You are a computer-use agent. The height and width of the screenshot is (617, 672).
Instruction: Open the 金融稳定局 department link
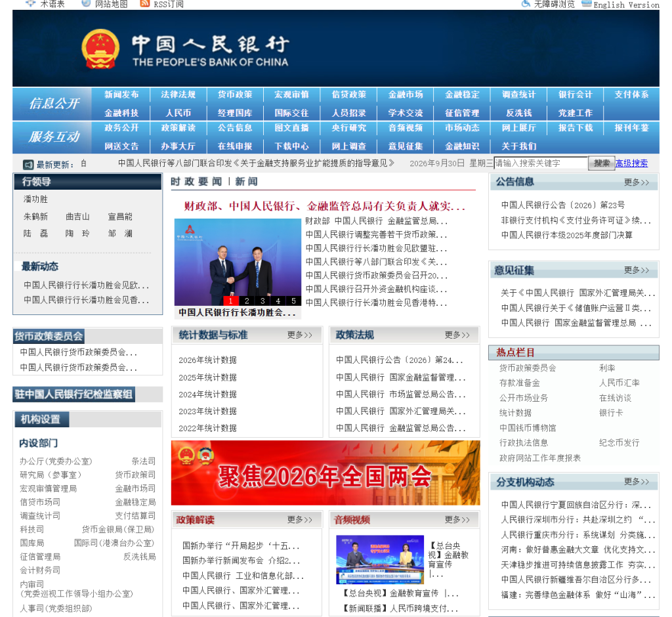(x=135, y=502)
